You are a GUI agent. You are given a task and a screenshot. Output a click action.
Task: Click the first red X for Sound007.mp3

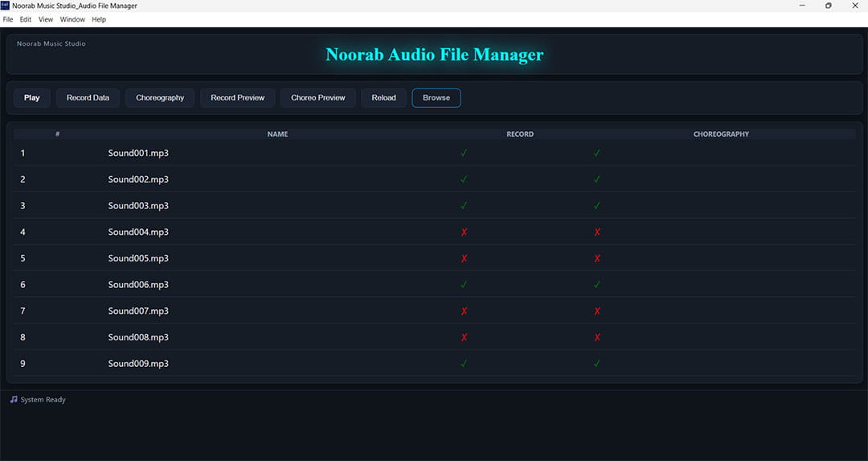tap(464, 311)
